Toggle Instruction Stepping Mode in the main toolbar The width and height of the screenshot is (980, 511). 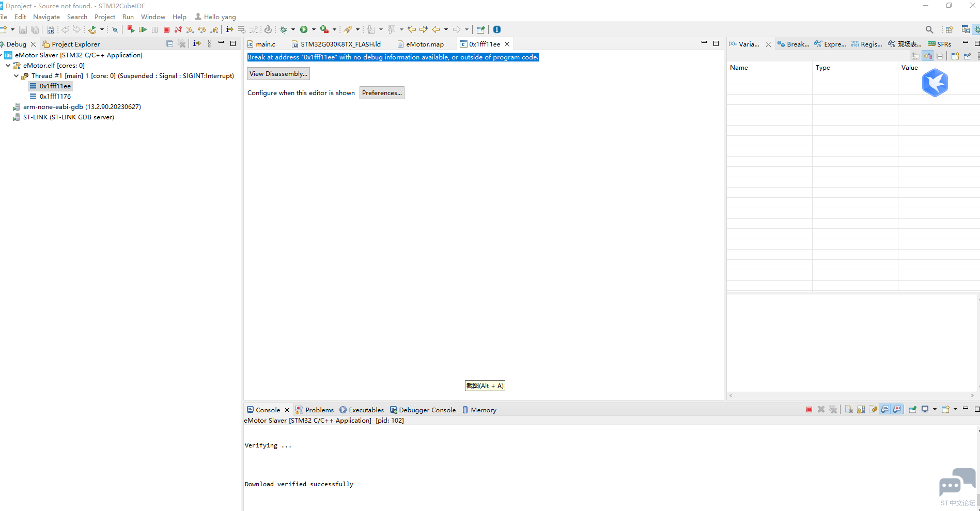pyautogui.click(x=229, y=29)
